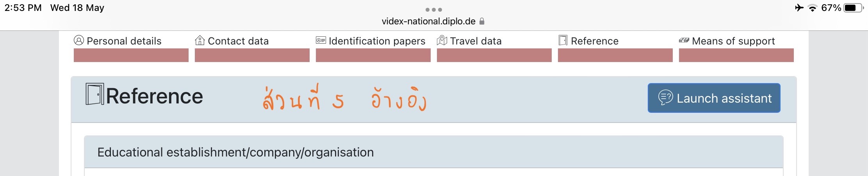This screenshot has width=868, height=176.
Task: Click the progress bar under Travel data
Action: coord(494,55)
